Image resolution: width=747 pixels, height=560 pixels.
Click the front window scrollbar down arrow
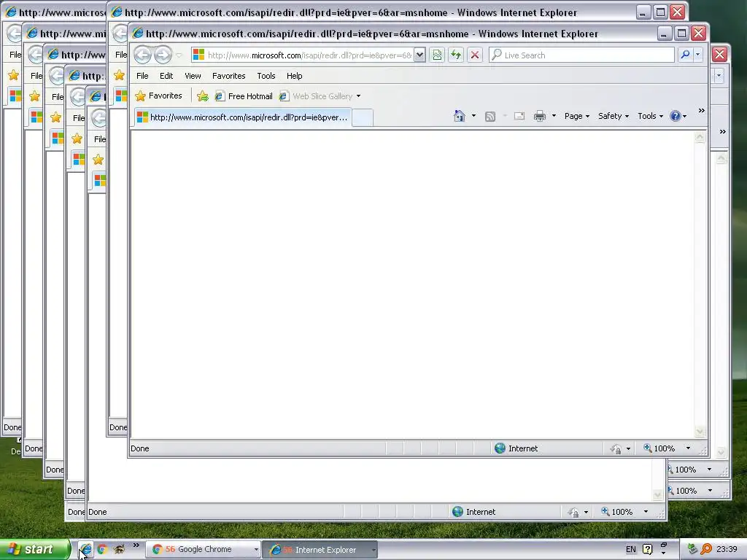click(x=700, y=432)
